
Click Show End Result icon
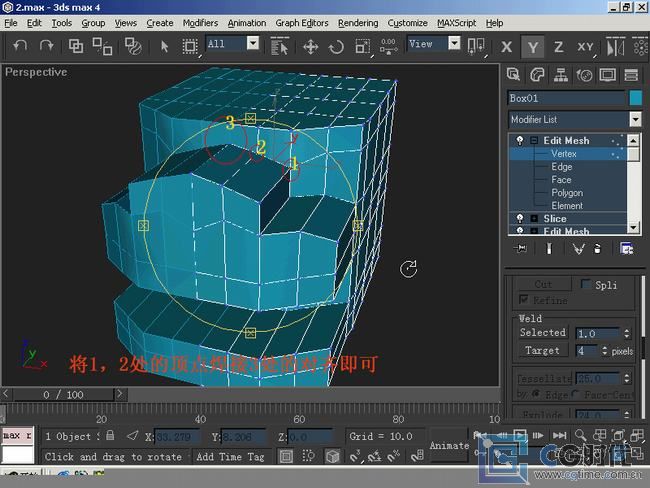pyautogui.click(x=549, y=248)
